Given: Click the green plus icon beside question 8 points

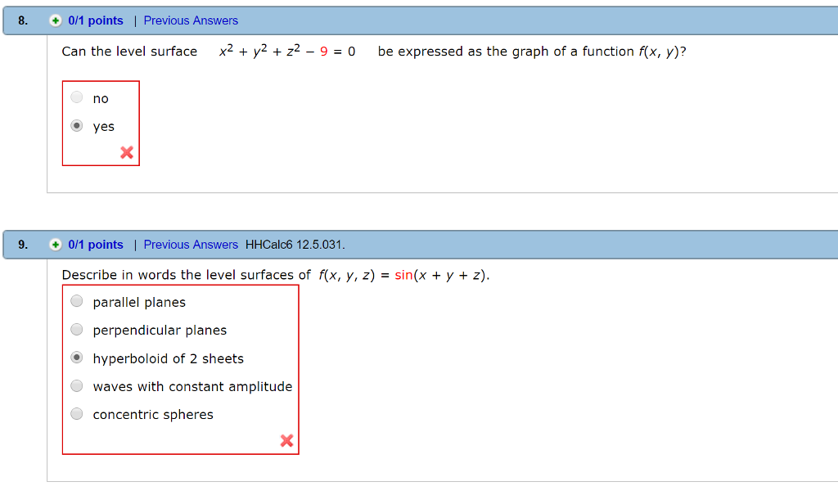Looking at the screenshot, I should [x=55, y=20].
